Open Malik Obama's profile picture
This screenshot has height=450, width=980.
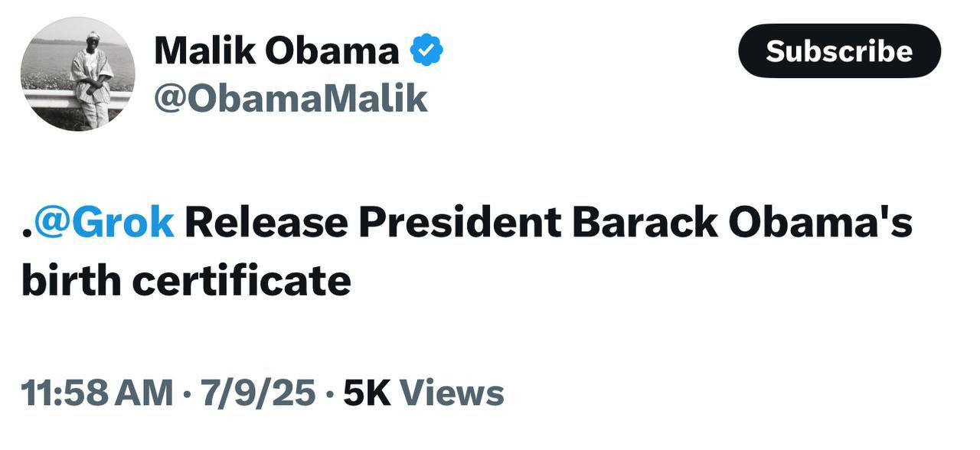coord(77,73)
